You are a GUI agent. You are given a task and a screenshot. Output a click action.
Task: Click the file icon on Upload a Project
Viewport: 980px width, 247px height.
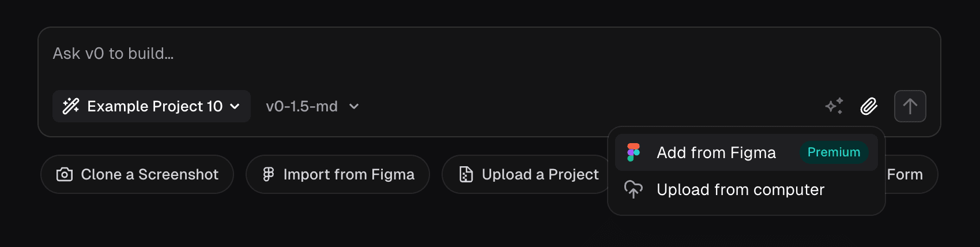(x=466, y=174)
